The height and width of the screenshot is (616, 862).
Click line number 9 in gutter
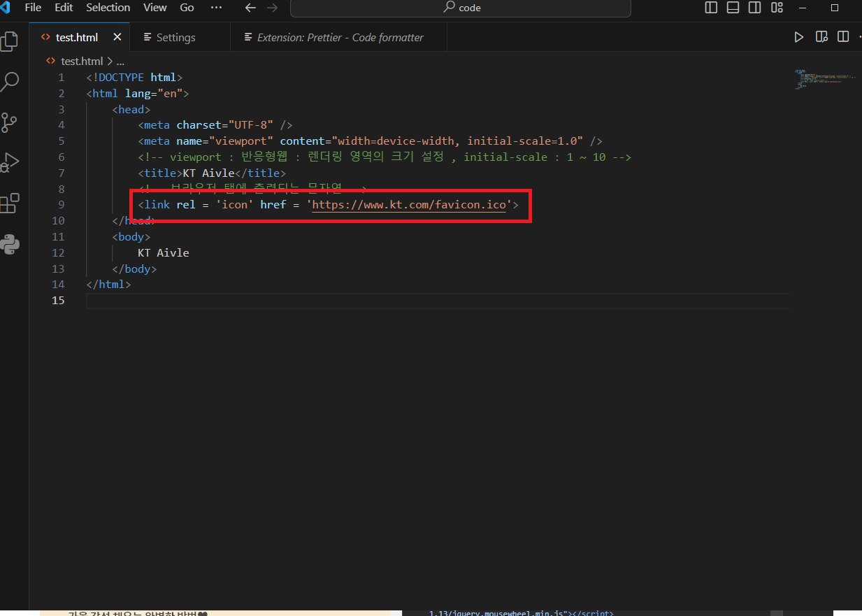pyautogui.click(x=62, y=205)
